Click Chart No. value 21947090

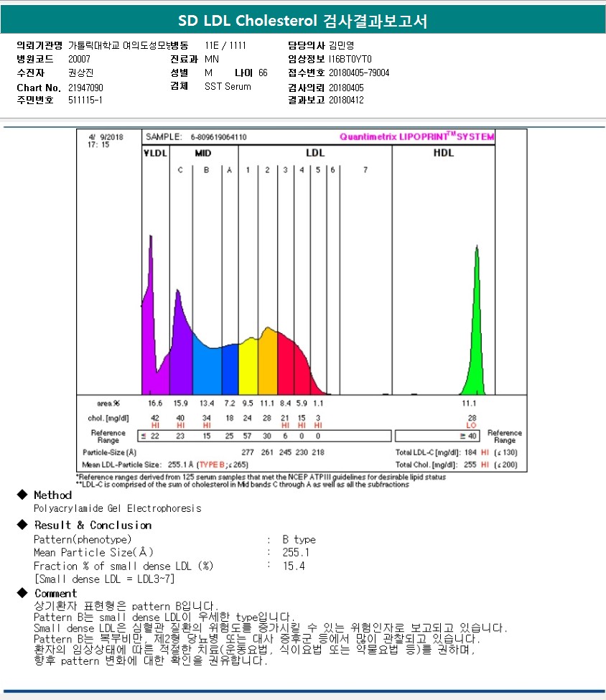point(85,88)
